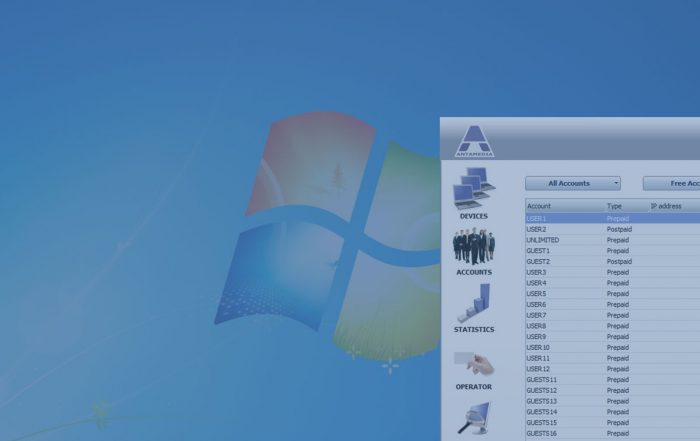
Task: Click the ACCOUNTS label in sidebar
Action: click(474, 272)
